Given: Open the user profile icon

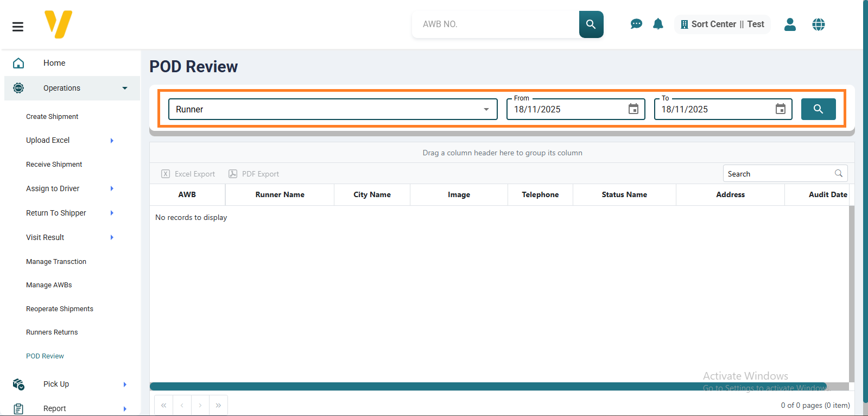Looking at the screenshot, I should (790, 24).
